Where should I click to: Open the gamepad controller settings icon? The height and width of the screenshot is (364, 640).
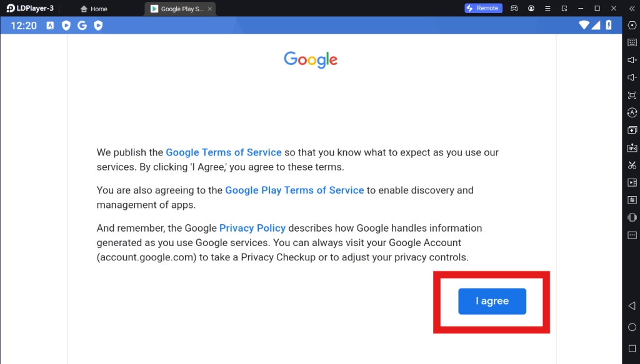514,8
